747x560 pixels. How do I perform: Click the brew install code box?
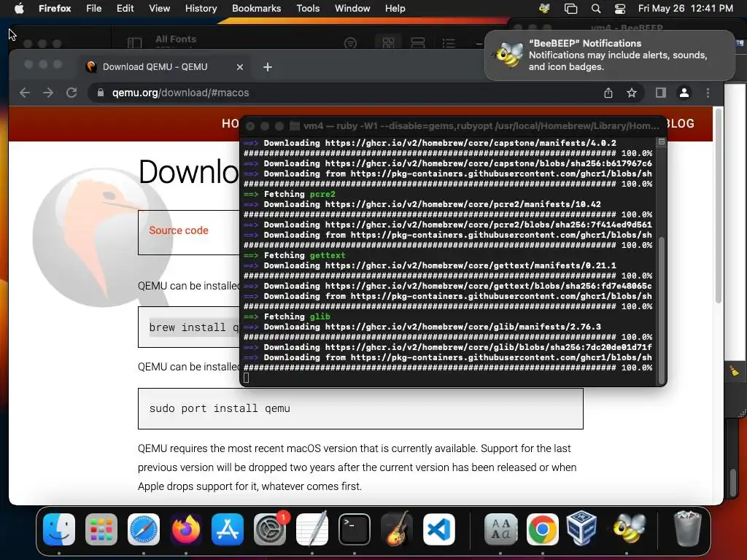pos(189,327)
